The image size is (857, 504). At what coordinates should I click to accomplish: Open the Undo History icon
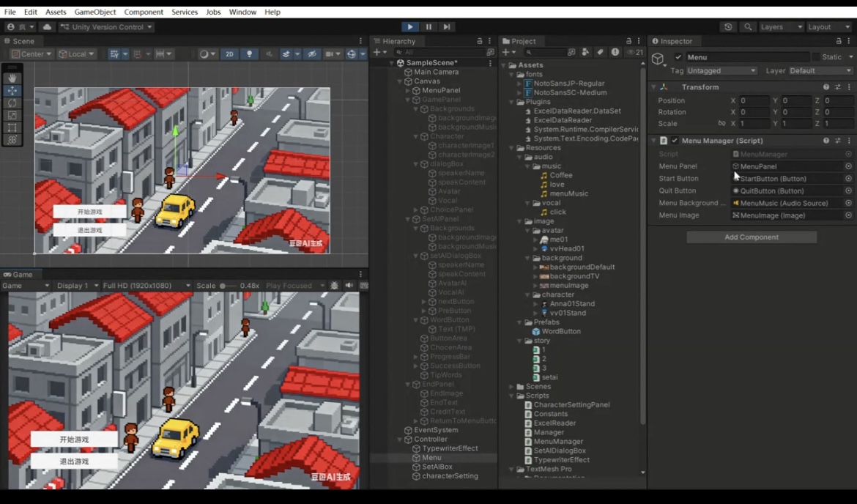coord(728,27)
